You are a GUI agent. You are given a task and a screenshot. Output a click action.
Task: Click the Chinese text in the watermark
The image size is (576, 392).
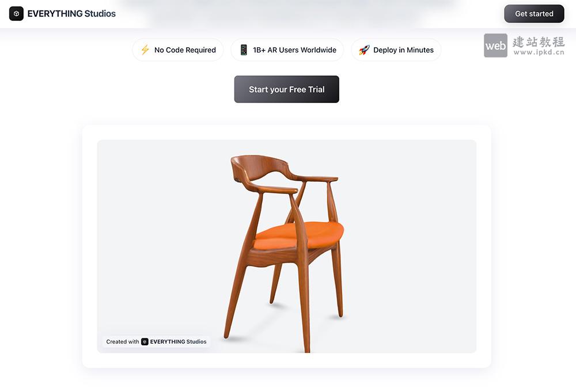point(539,42)
